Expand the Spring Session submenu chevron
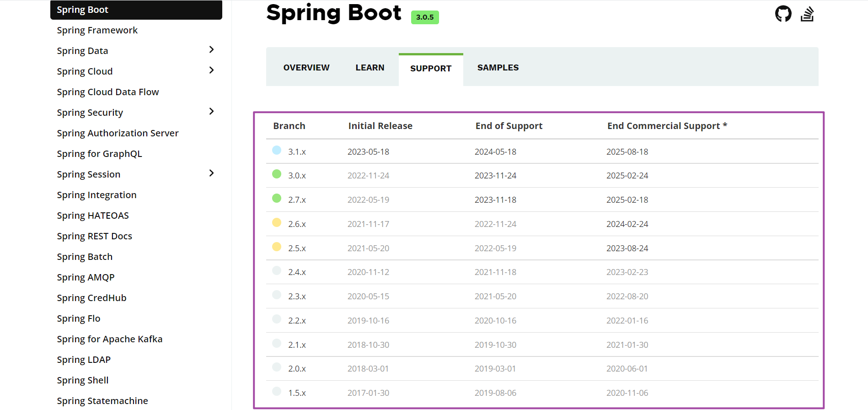Viewport: 868px width, 410px height. (x=211, y=173)
